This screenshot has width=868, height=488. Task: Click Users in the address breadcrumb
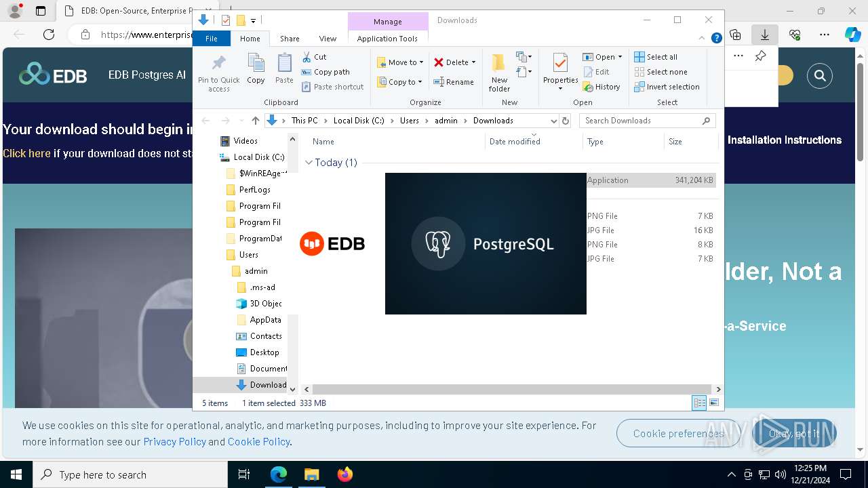(410, 121)
